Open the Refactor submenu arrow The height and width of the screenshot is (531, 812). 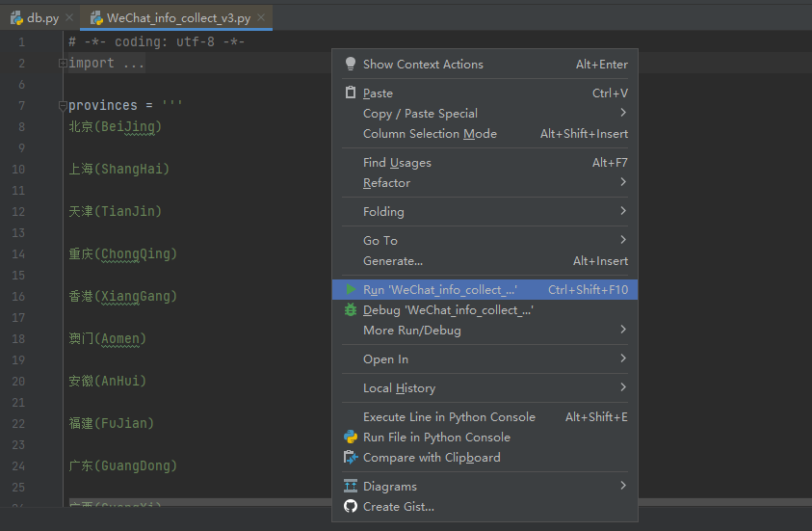coord(623,183)
